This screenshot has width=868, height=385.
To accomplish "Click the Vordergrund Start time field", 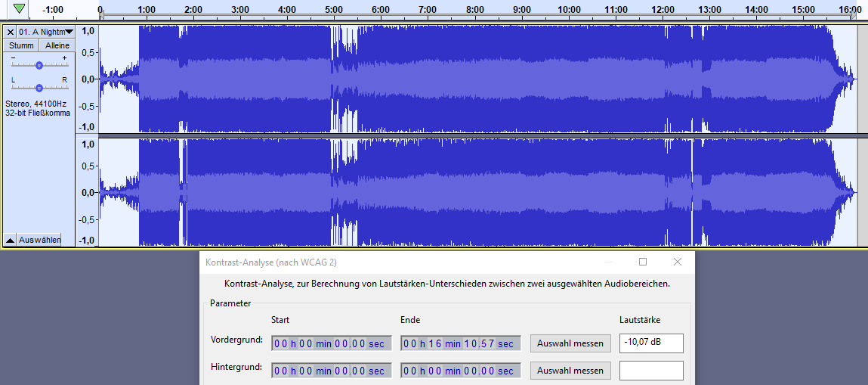I will 331,343.
